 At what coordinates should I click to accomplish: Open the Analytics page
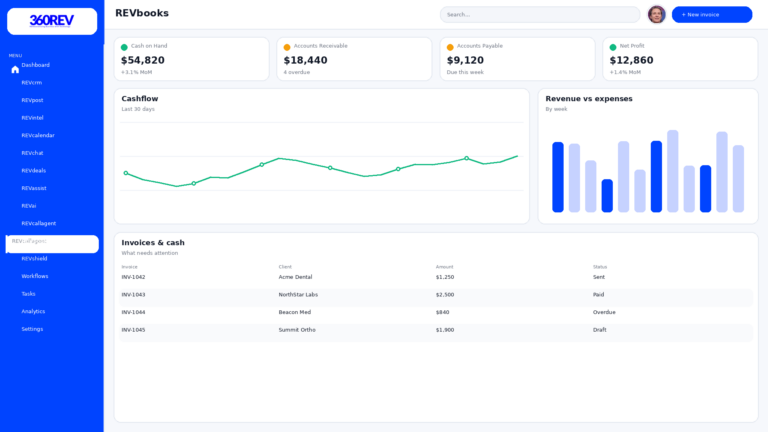33,311
